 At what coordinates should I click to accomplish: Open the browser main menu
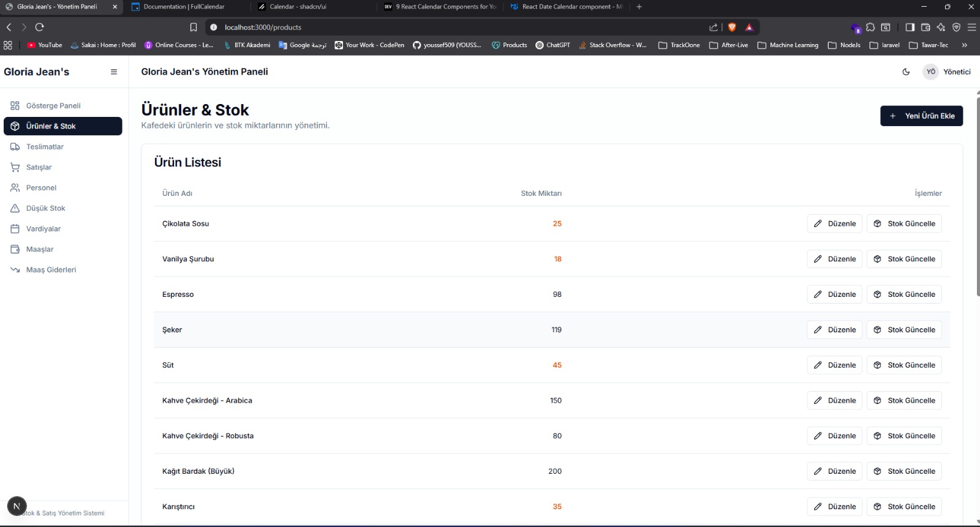pos(971,27)
